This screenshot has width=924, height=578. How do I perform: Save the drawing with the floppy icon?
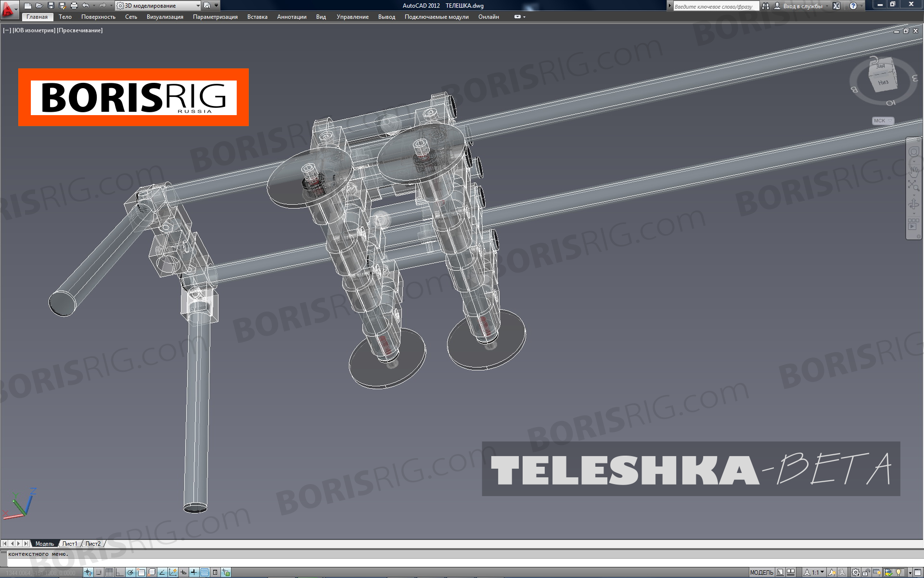click(x=51, y=6)
